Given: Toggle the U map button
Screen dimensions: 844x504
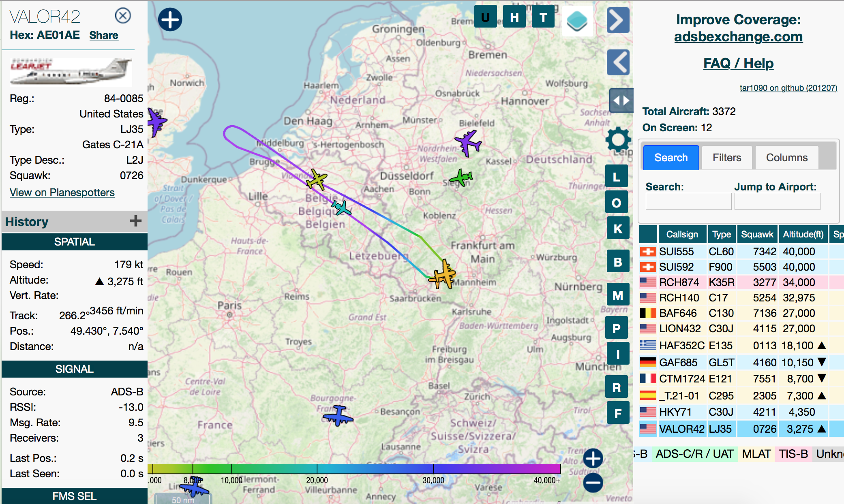Looking at the screenshot, I should (485, 17).
